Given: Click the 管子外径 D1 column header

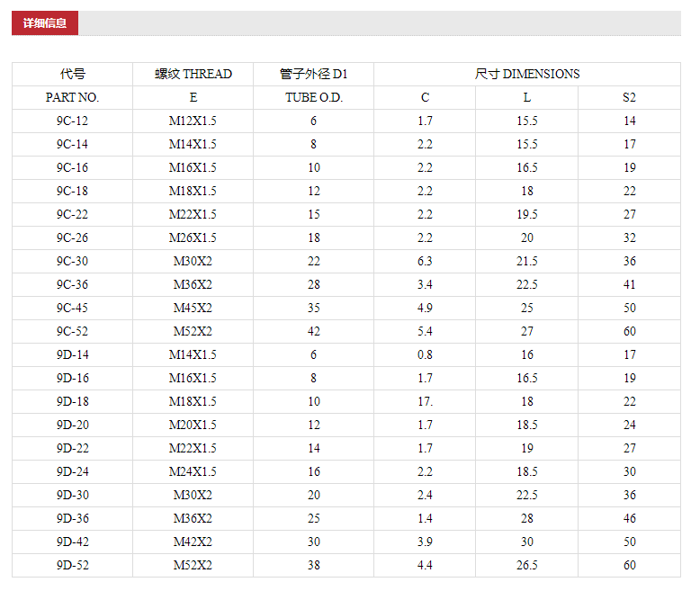Looking at the screenshot, I should [x=313, y=74].
